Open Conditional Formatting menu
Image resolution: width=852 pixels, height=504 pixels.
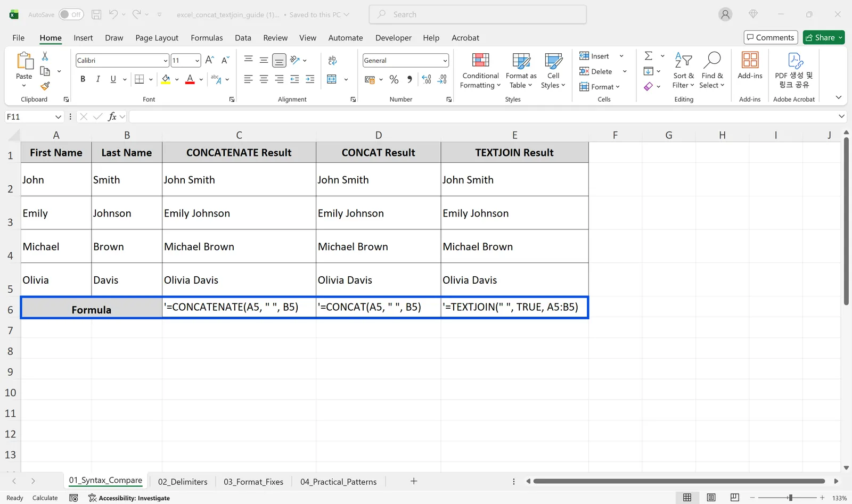click(x=480, y=71)
